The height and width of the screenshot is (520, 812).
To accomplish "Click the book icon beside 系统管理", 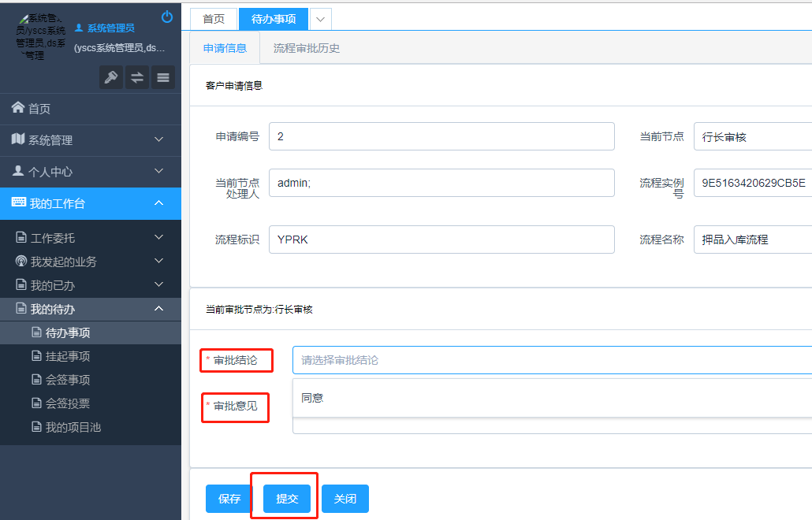I will (x=17, y=139).
